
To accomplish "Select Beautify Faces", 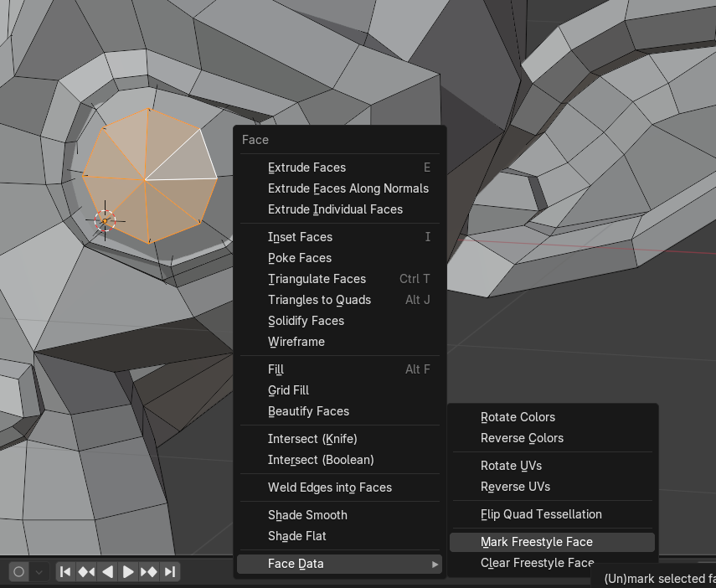I will click(x=339, y=411).
